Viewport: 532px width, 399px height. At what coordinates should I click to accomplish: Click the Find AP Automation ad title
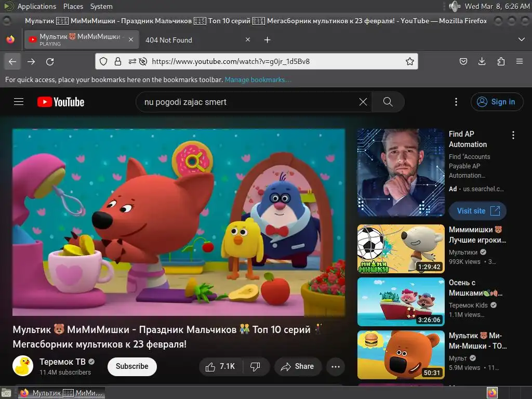click(x=468, y=139)
